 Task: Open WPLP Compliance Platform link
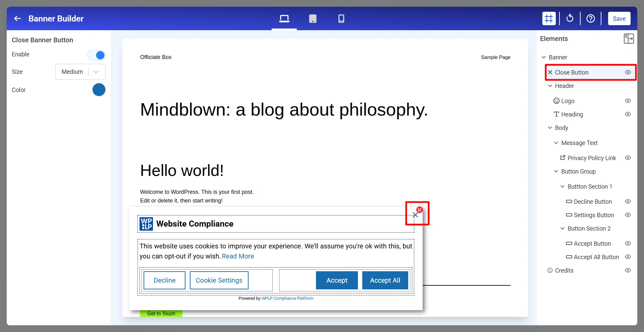[287, 298]
